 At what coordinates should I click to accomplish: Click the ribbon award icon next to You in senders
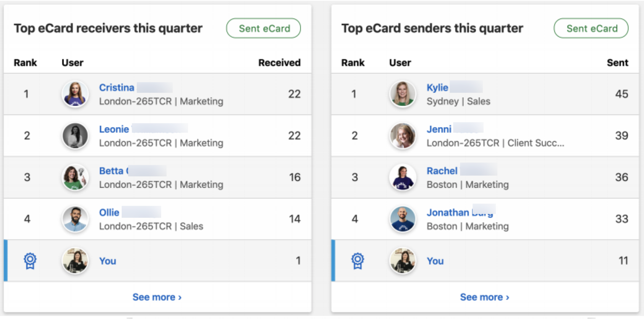[357, 261]
